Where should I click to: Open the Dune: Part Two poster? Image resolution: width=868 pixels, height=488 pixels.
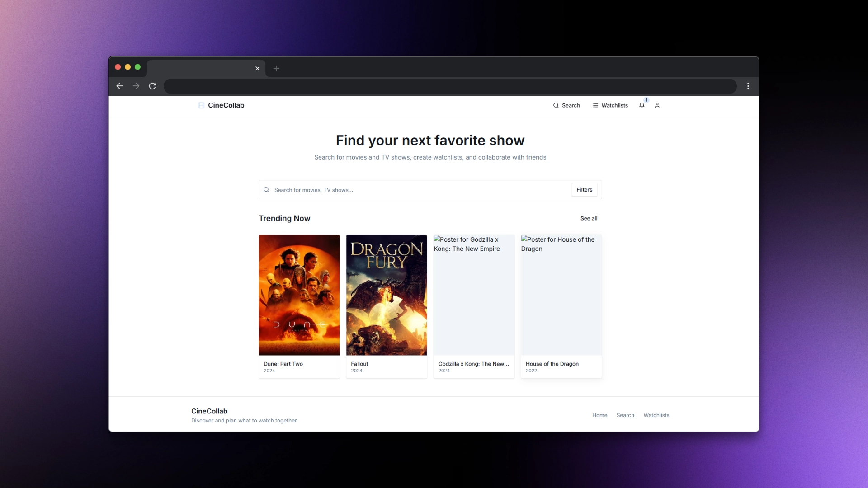pos(299,295)
